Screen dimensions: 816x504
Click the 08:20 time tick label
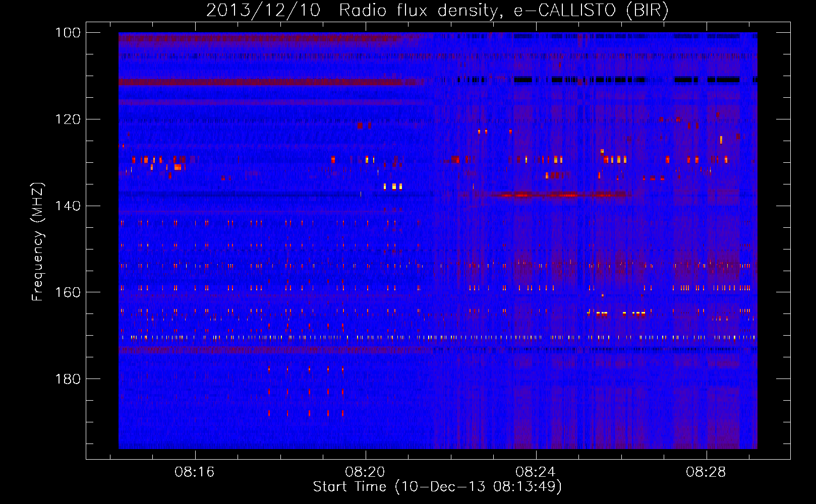(365, 472)
